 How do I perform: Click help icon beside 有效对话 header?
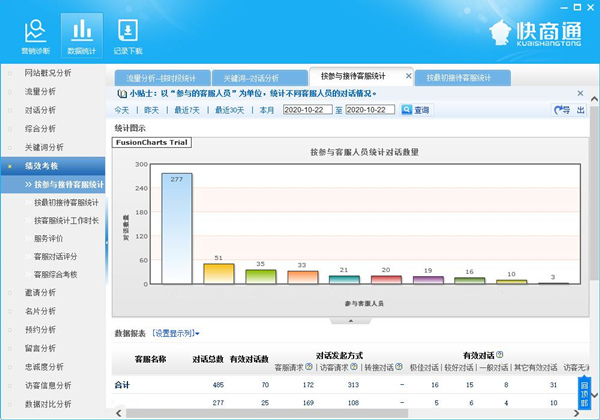(499, 355)
